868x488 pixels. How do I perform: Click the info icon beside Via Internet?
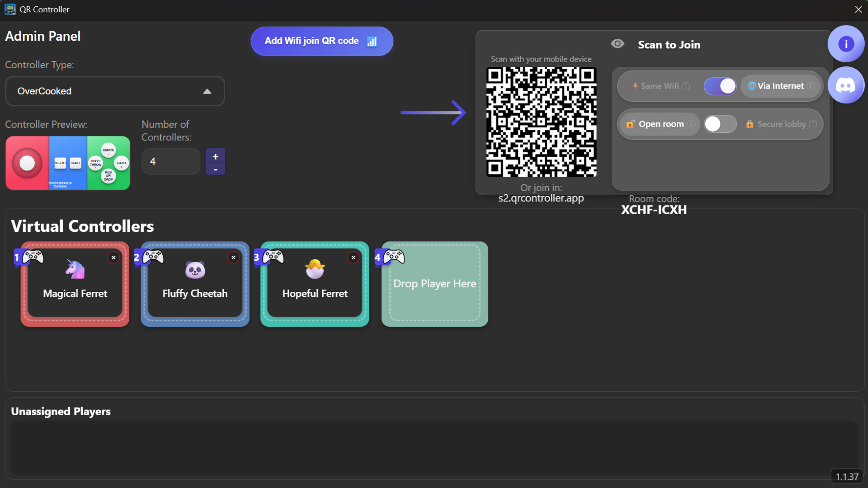[812, 86]
